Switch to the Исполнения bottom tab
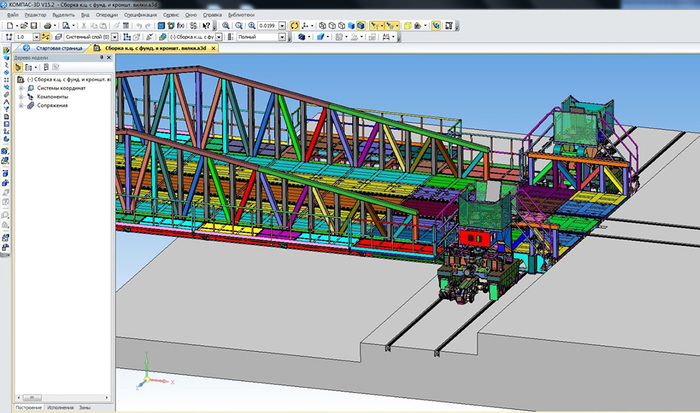Image resolution: width=700 pixels, height=413 pixels. tap(59, 408)
